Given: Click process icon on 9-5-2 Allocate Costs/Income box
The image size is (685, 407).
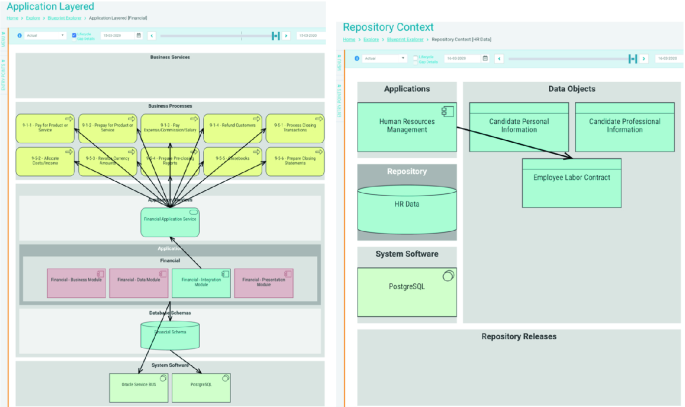Looking at the screenshot, I should [69, 152].
